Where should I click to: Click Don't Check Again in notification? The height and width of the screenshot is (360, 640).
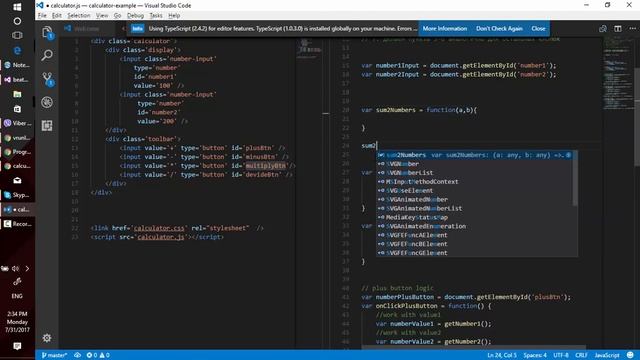coord(499,29)
